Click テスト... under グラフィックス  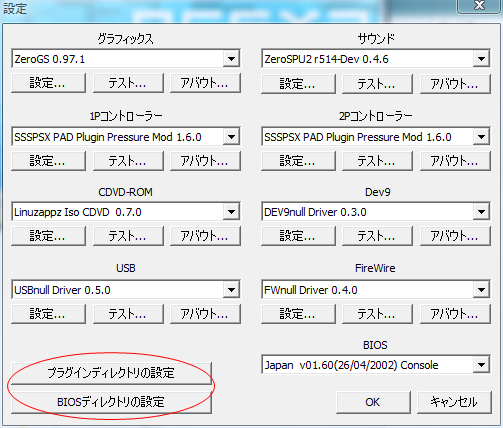pos(128,83)
